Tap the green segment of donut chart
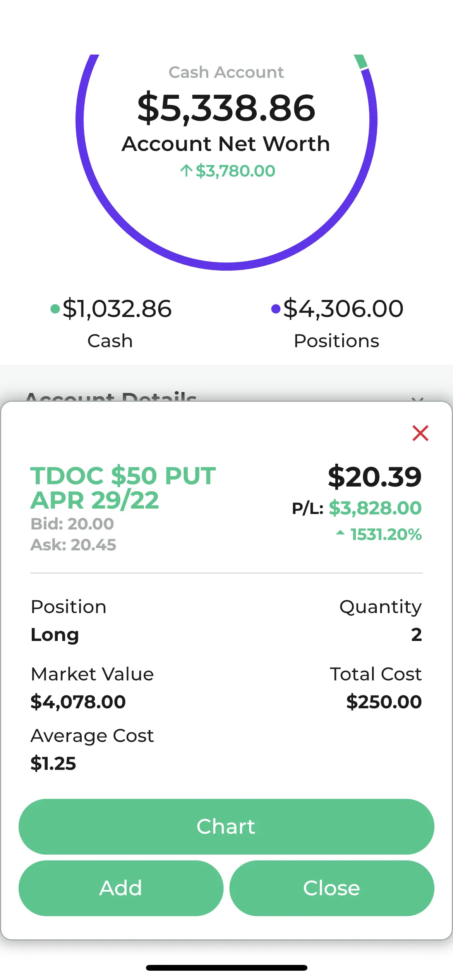Image resolution: width=453 pixels, height=980 pixels. pyautogui.click(x=361, y=62)
